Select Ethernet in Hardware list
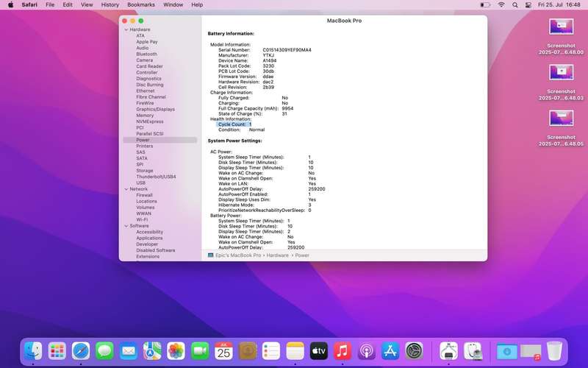Image resolution: width=588 pixels, height=368 pixels. (145, 91)
